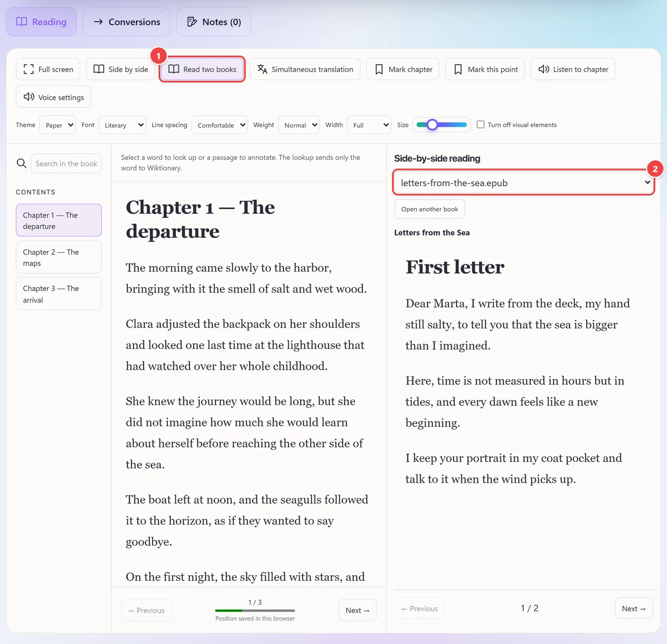The width and height of the screenshot is (667, 644).
Task: Enable Turn off visual elements checkbox
Action: [x=480, y=125]
